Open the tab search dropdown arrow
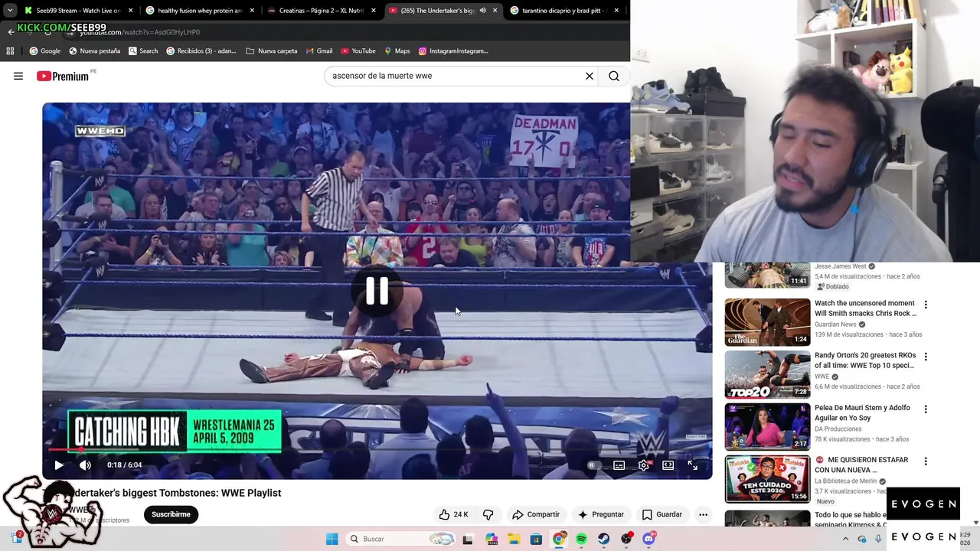This screenshot has width=980, height=551. 10,11
